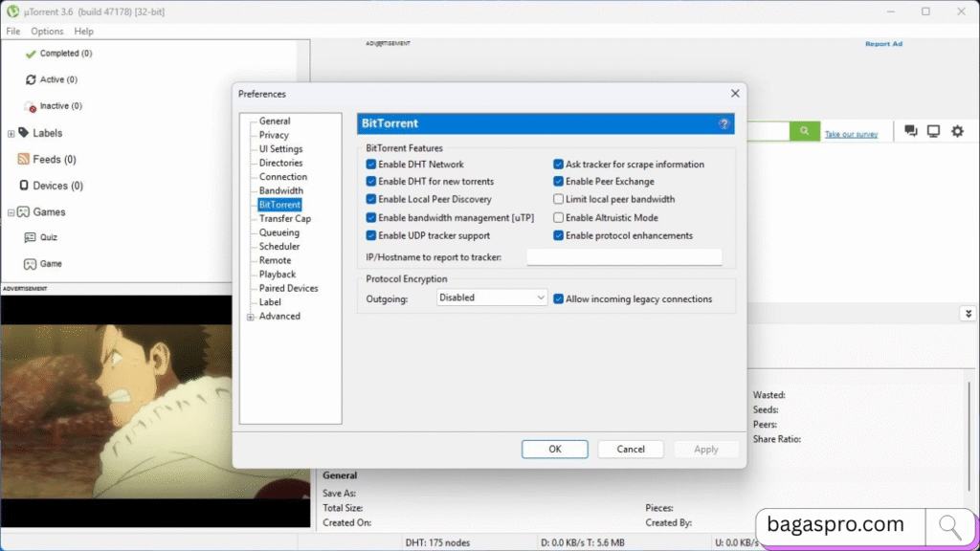980x551 pixels.
Task: Click the IP/Hostname tracker report field
Action: coord(623,255)
